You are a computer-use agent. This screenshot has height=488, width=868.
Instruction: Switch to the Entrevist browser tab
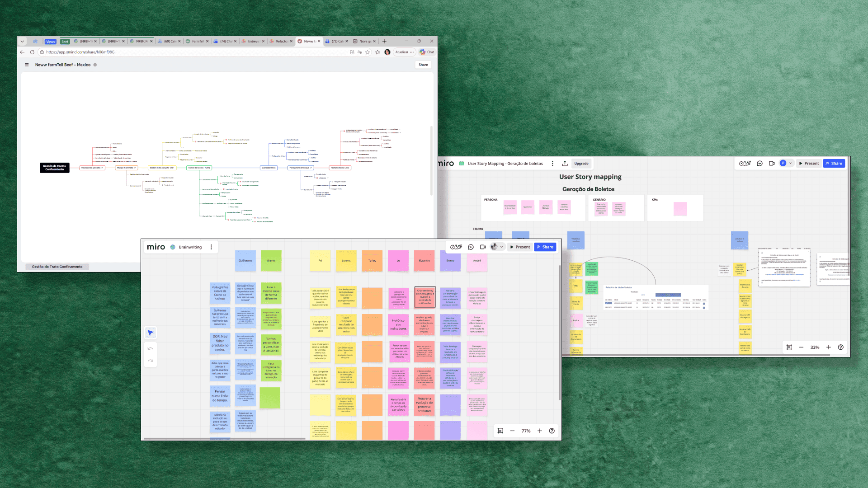(x=254, y=41)
